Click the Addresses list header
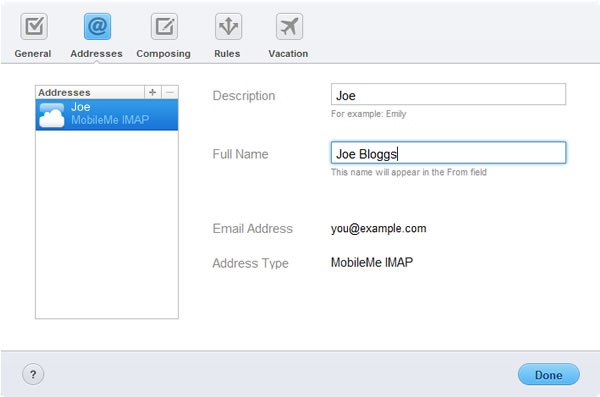The width and height of the screenshot is (600, 397). [90, 92]
